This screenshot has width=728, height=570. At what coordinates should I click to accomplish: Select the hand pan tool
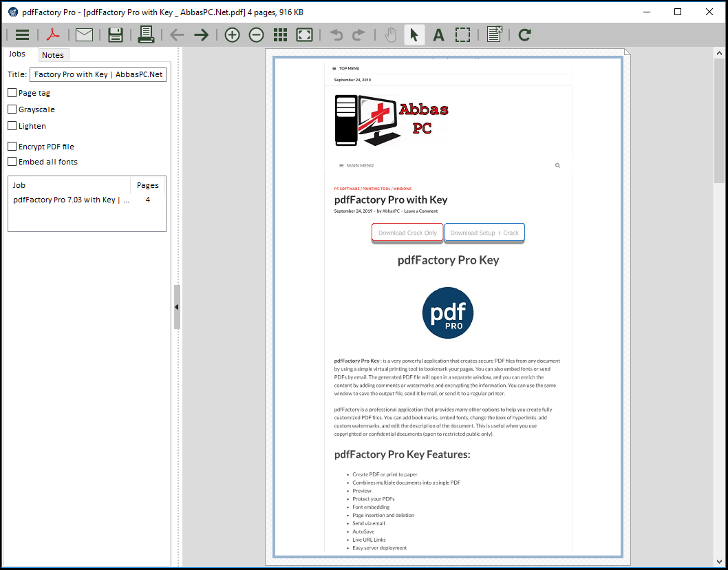coord(391,35)
